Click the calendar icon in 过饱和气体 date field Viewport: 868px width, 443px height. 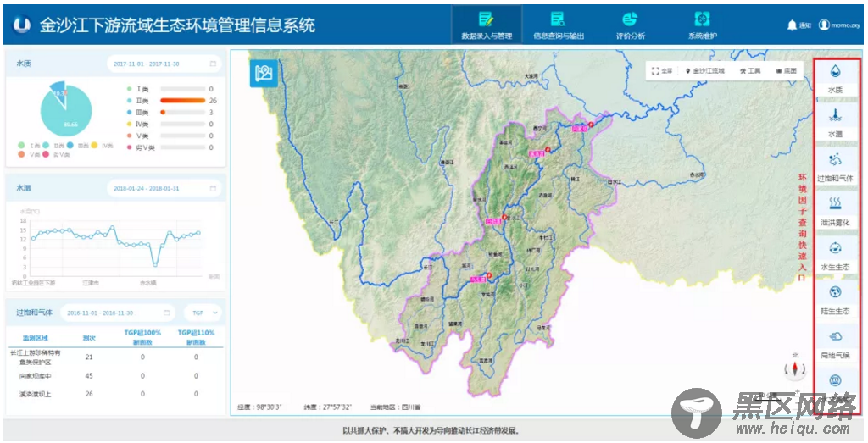167,313
